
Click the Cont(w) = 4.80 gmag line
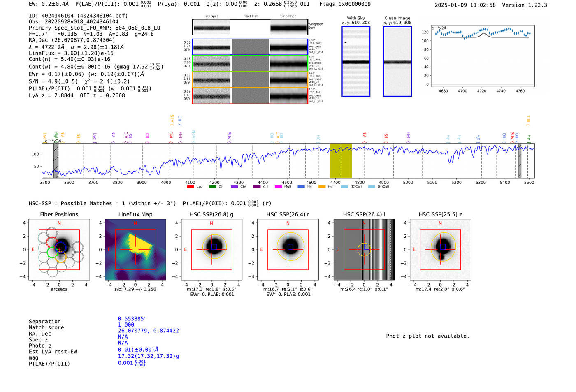96,67
